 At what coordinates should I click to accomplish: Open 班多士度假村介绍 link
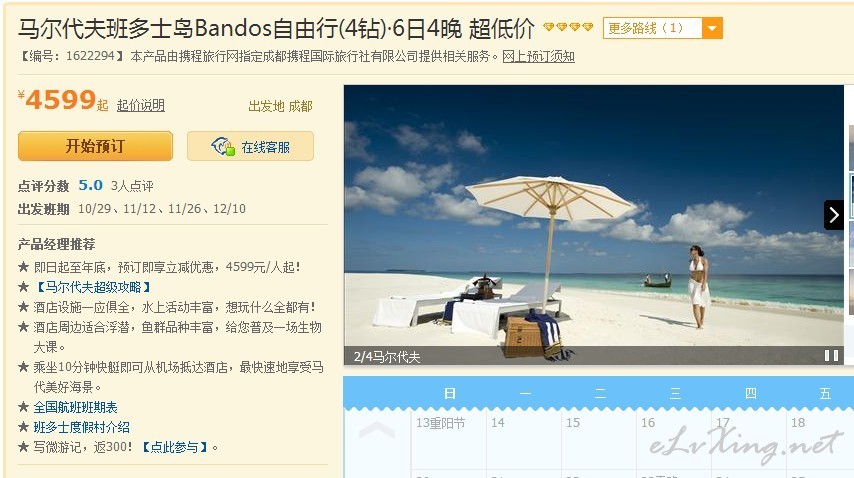(81, 427)
